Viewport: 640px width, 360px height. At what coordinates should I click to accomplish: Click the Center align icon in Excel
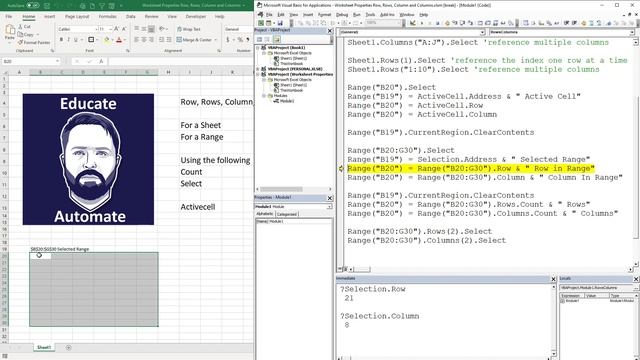pos(144,40)
